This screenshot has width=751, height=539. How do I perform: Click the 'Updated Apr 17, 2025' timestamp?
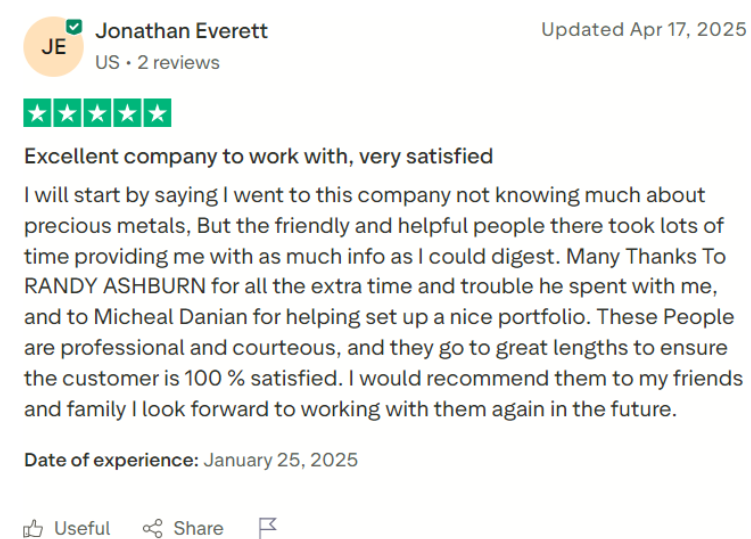pos(643,30)
